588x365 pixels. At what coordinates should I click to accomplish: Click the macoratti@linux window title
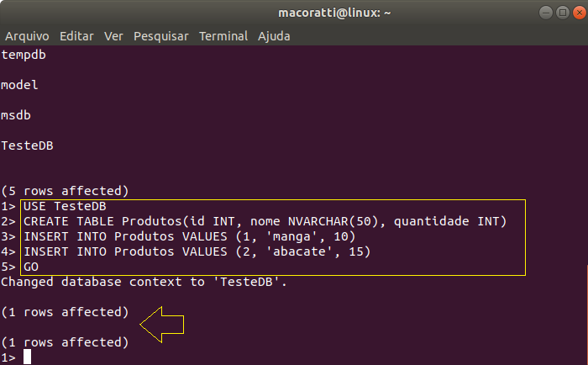click(334, 13)
